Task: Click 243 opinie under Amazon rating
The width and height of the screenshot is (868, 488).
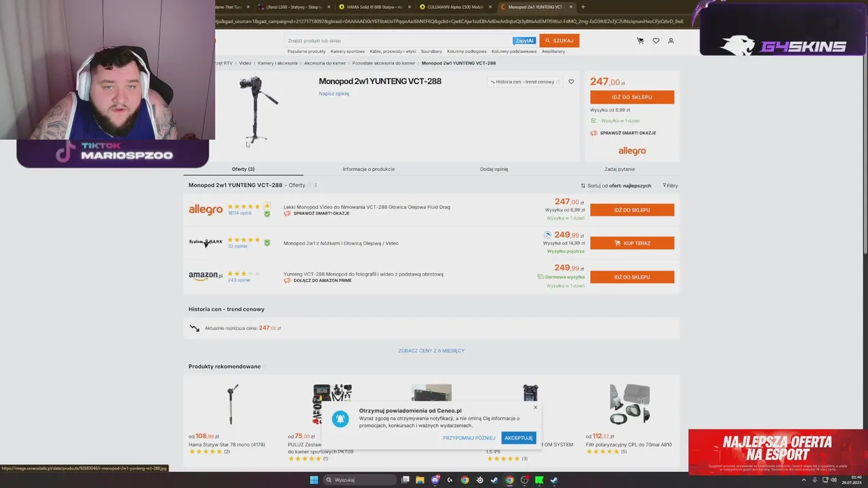Action: pyautogui.click(x=239, y=280)
